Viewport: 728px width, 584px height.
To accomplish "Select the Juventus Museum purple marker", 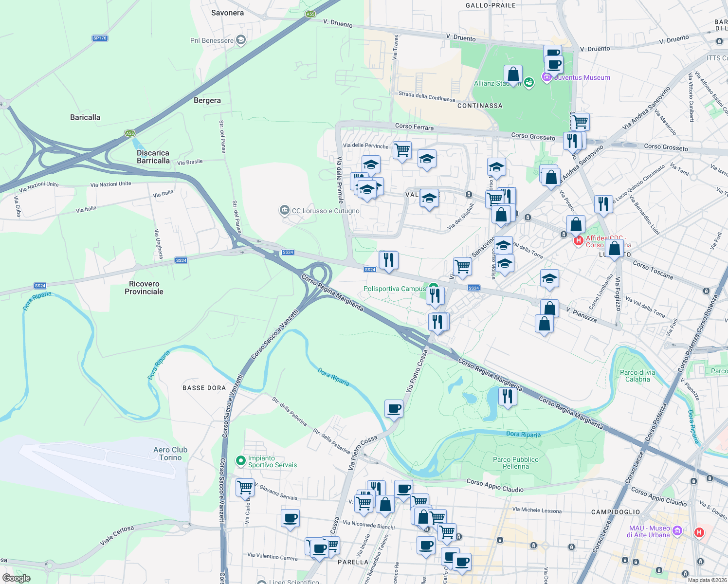I will tap(546, 77).
